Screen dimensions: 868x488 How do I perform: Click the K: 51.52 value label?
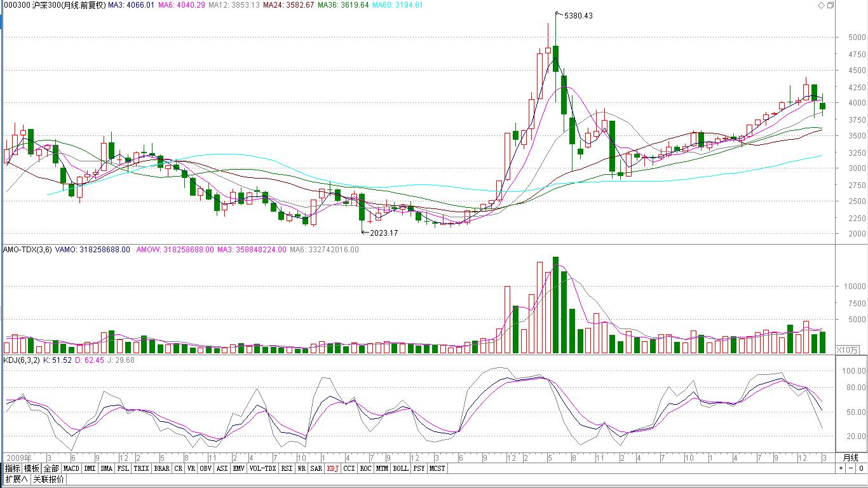[x=57, y=360]
